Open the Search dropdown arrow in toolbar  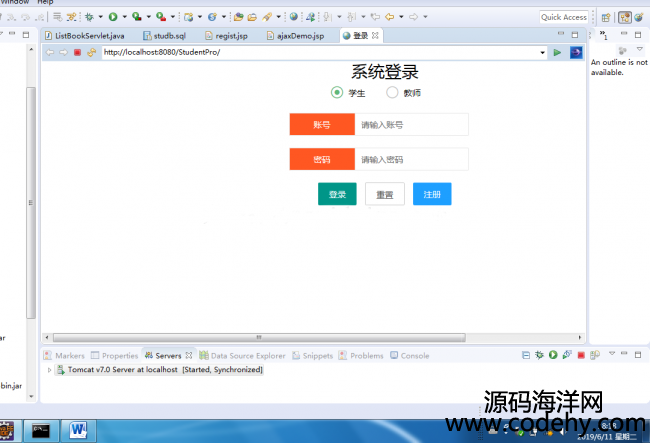click(279, 17)
